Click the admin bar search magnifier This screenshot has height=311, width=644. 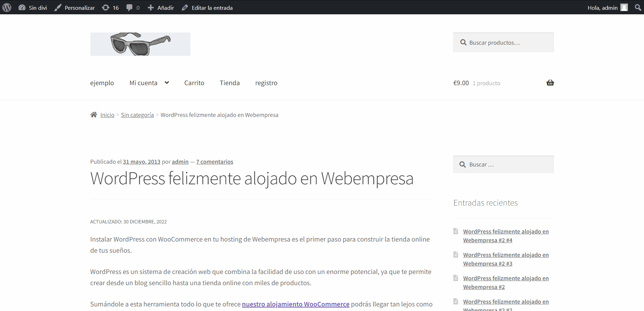[638, 7]
